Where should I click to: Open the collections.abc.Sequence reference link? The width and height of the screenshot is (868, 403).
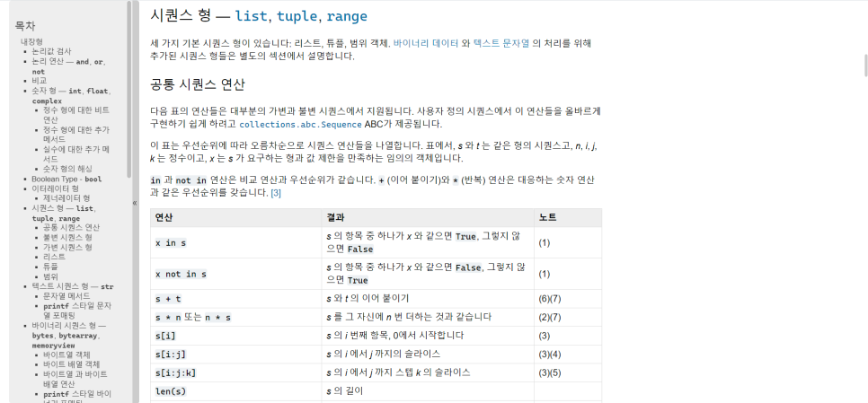(x=301, y=124)
